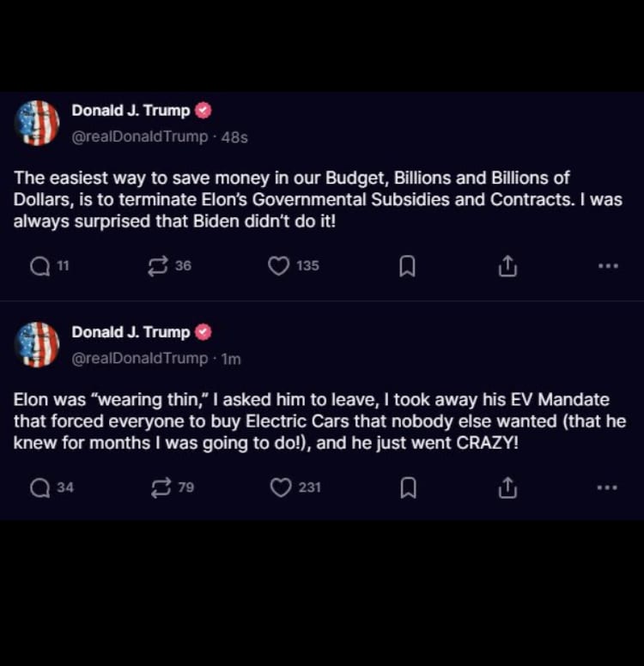This screenshot has height=666, width=644.
Task: Open the 1m timestamp of the second post
Action: pos(231,359)
